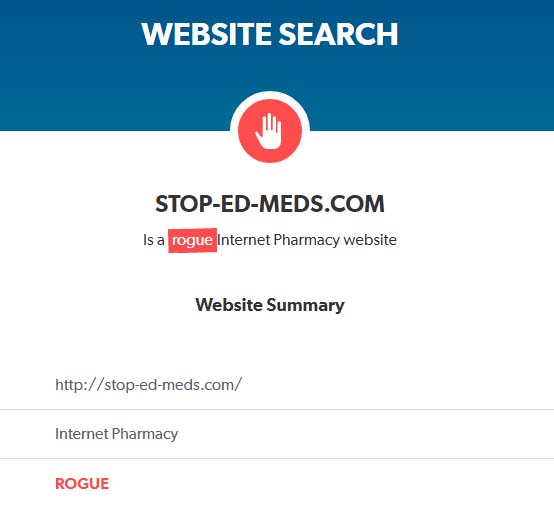Click the word website in subtitle

coord(370,240)
